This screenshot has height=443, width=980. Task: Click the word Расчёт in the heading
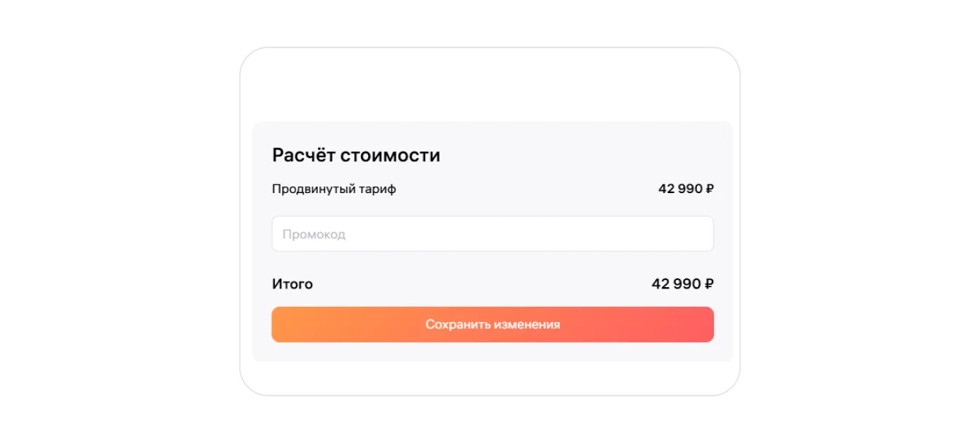point(304,155)
